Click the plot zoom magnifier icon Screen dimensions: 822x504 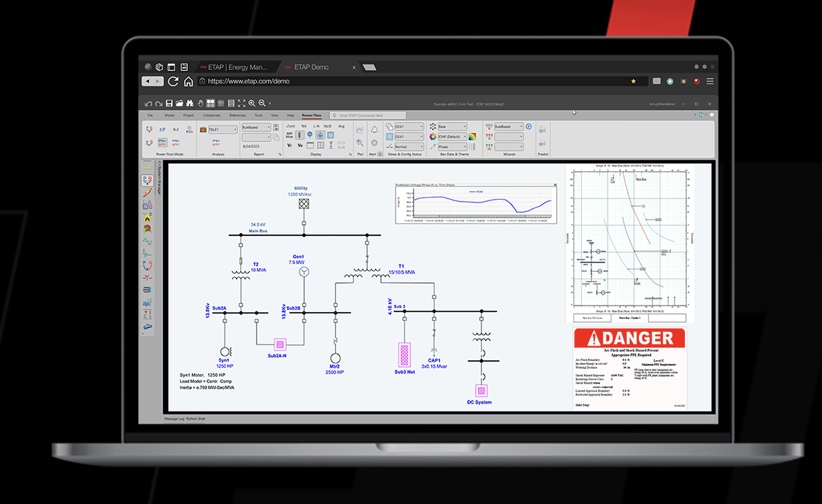point(360,142)
